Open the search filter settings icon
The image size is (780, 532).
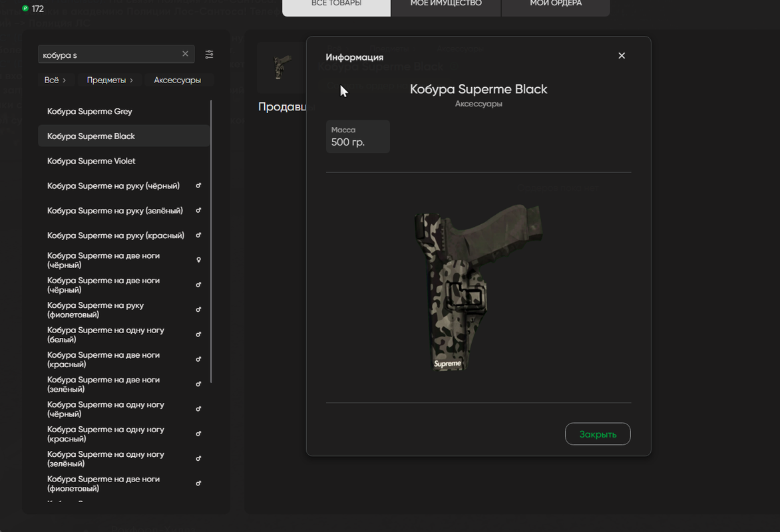tap(210, 54)
